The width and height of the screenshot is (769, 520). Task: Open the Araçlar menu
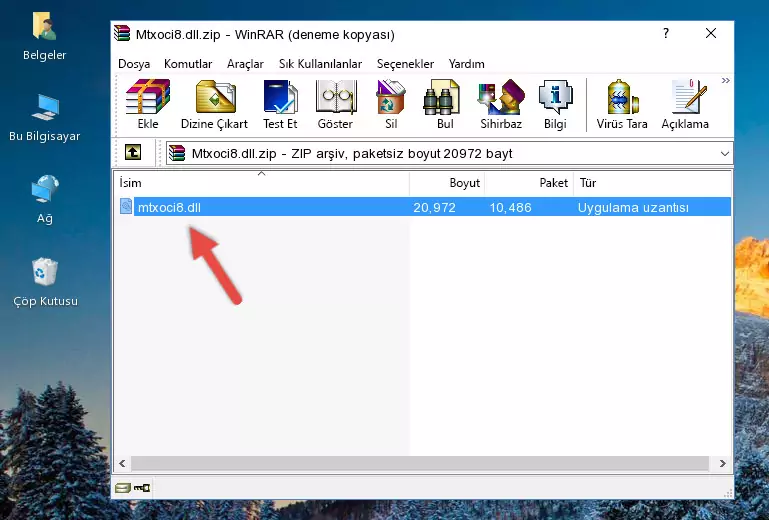pyautogui.click(x=245, y=64)
